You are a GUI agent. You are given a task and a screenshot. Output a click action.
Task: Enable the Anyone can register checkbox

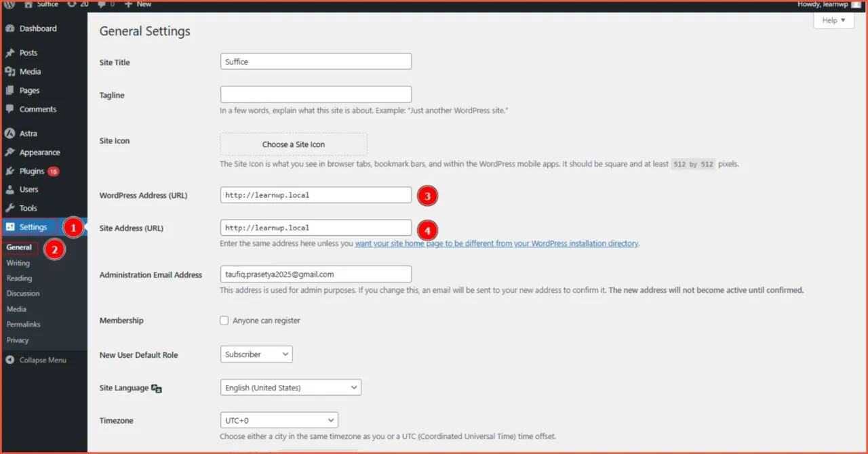224,321
